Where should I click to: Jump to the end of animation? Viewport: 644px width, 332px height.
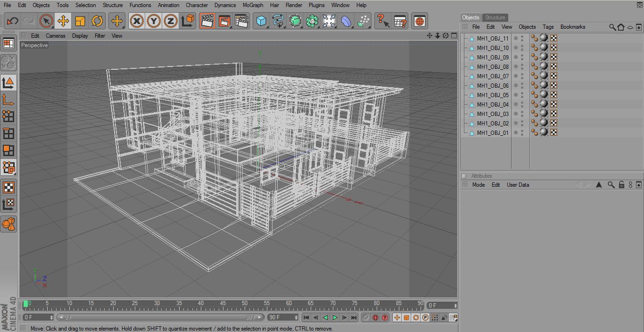[354, 317]
